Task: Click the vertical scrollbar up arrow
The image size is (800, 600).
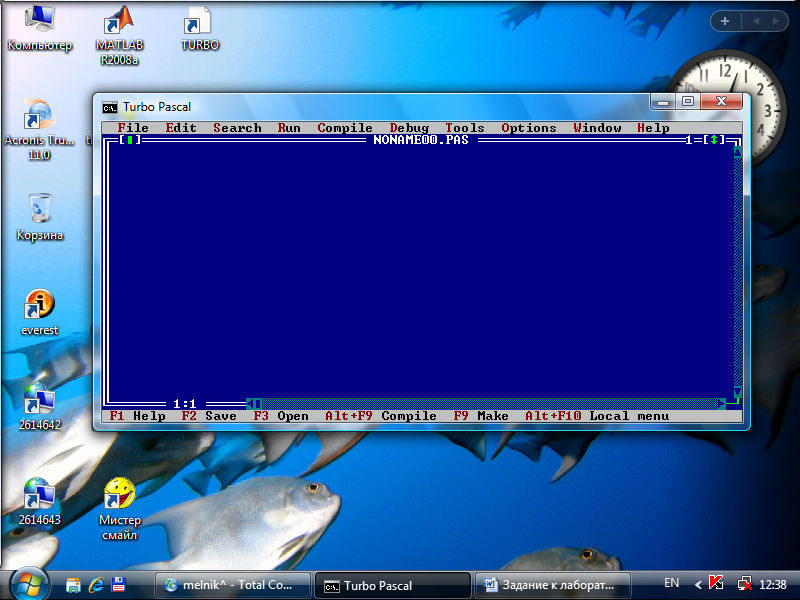Action: pos(738,151)
